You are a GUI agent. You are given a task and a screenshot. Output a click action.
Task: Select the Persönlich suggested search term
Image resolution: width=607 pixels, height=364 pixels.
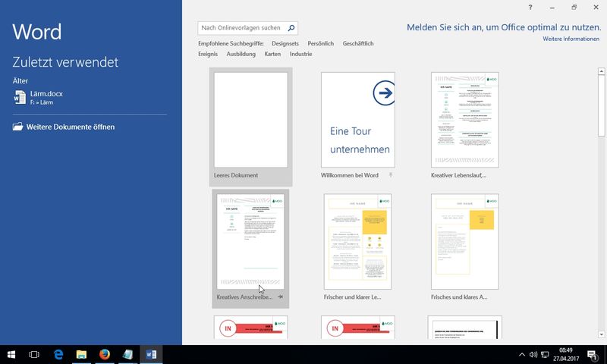click(320, 43)
